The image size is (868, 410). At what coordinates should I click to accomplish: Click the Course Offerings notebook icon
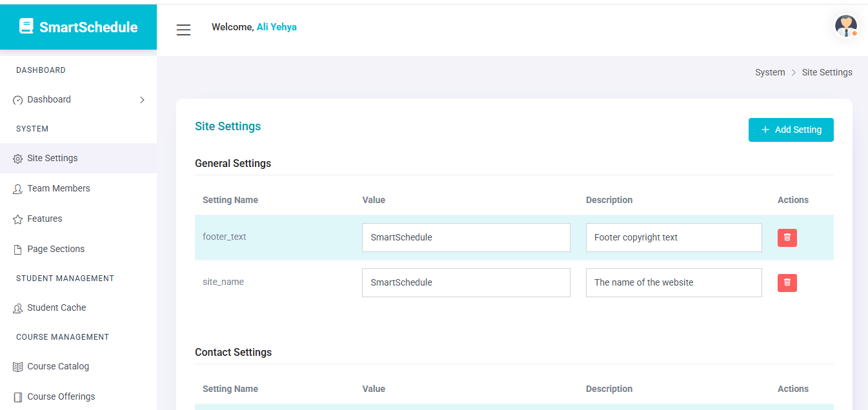tap(18, 397)
